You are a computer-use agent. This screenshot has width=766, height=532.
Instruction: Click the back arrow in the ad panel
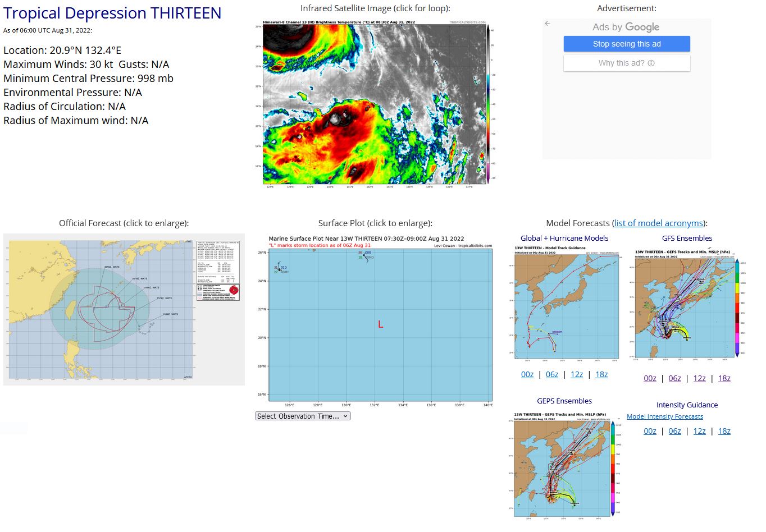point(548,24)
